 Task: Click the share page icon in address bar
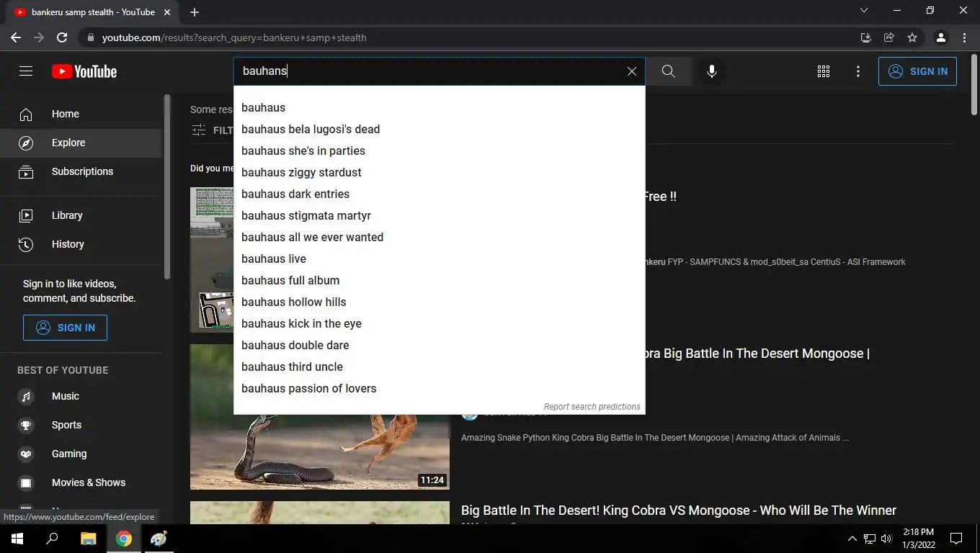pos(889,37)
